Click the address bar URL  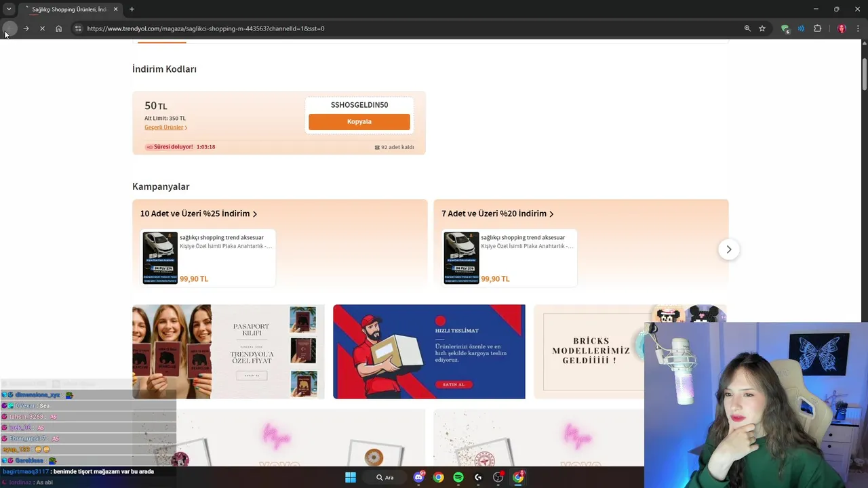[x=205, y=28]
